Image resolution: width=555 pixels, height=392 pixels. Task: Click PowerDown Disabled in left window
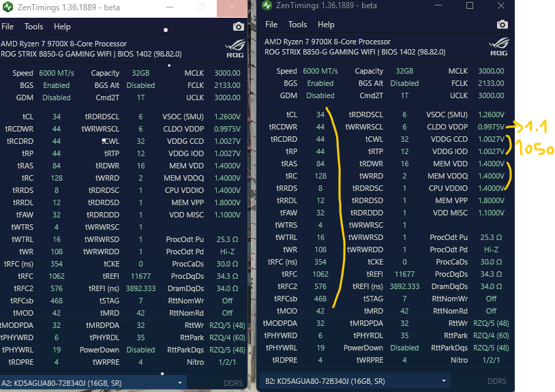141,350
